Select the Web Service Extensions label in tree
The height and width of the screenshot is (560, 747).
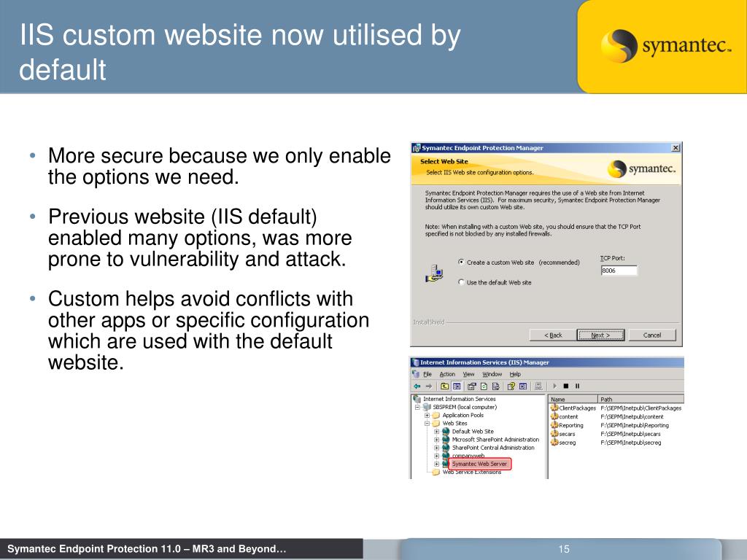472,472
